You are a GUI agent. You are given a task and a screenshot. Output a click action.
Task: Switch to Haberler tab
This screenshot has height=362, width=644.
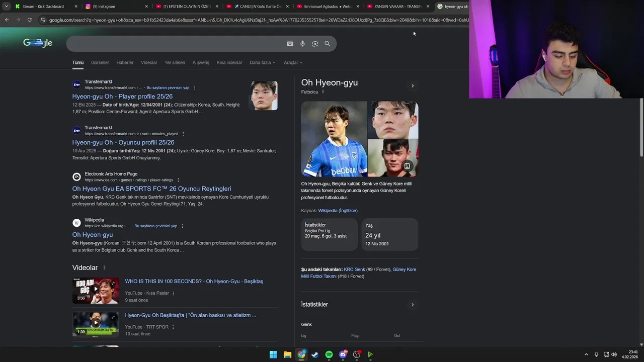tap(125, 63)
